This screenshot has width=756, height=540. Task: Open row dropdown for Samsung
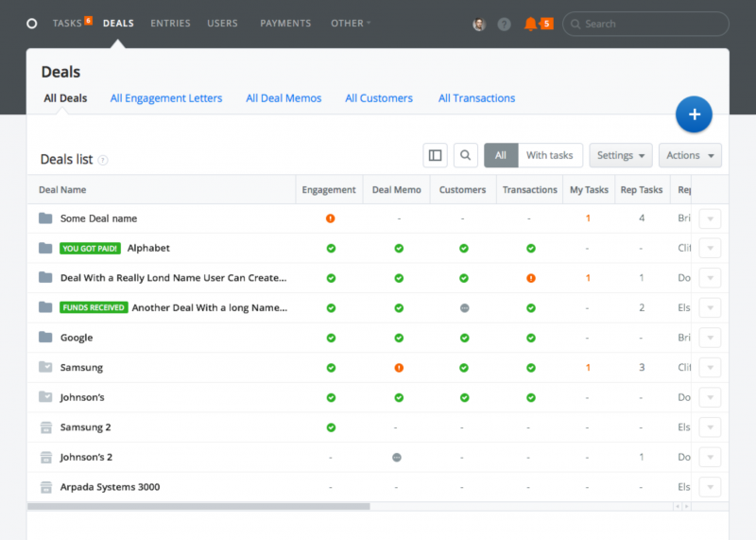(x=710, y=368)
